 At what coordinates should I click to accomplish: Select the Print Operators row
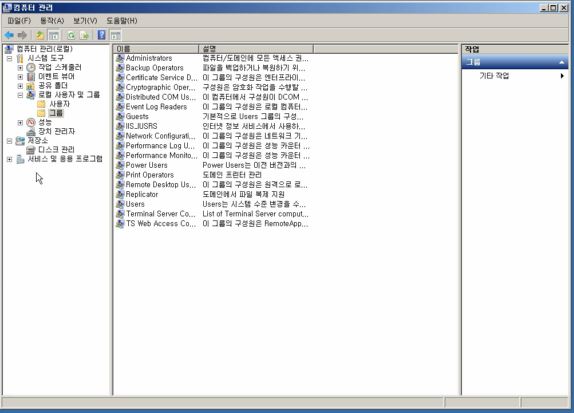pyautogui.click(x=212, y=175)
